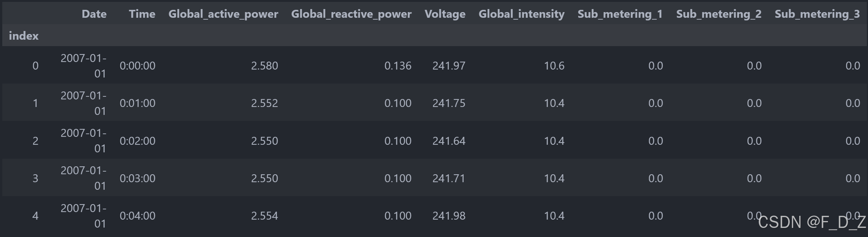The height and width of the screenshot is (237, 868).
Task: Click the Global_intensity column header
Action: (x=521, y=14)
